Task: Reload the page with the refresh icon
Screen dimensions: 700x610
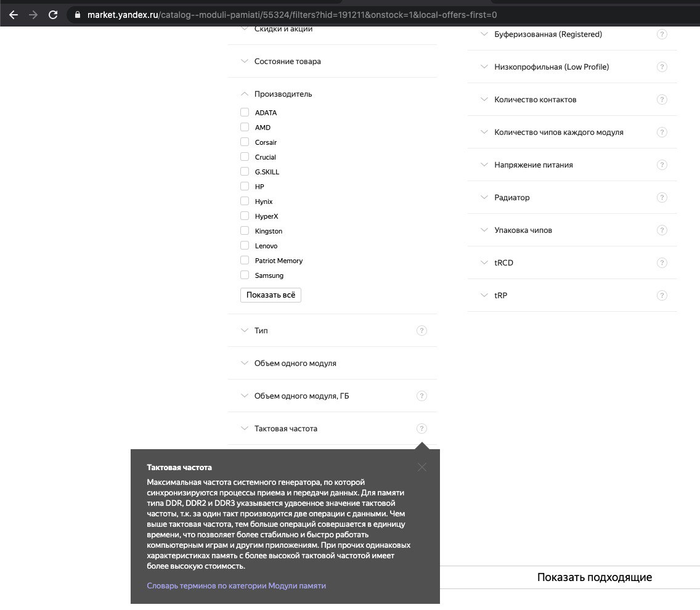Action: pyautogui.click(x=53, y=14)
